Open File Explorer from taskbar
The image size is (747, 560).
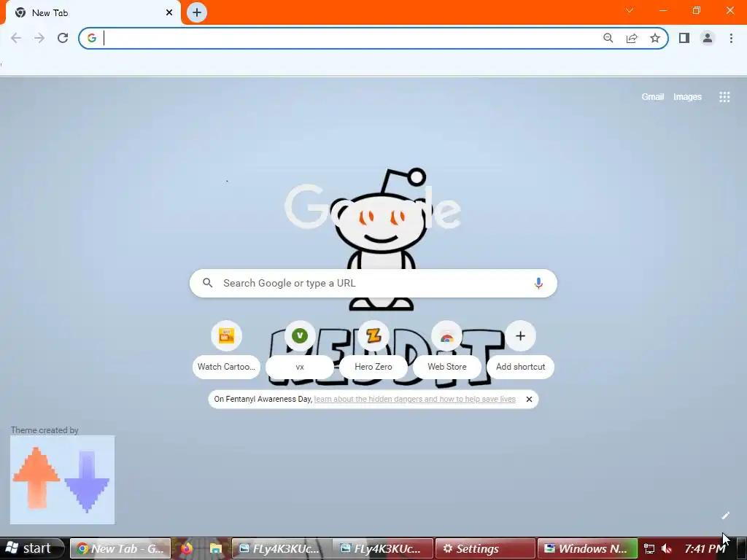click(x=216, y=548)
